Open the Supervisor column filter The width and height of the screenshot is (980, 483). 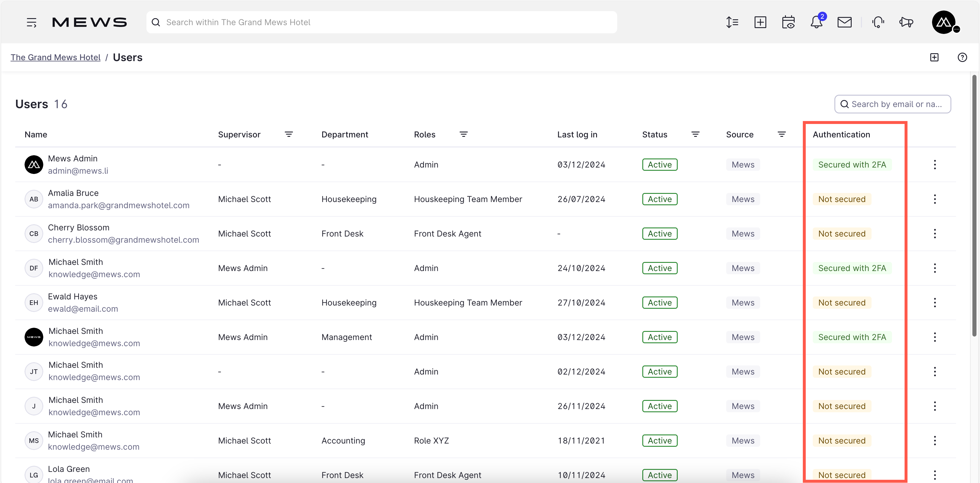pos(289,134)
